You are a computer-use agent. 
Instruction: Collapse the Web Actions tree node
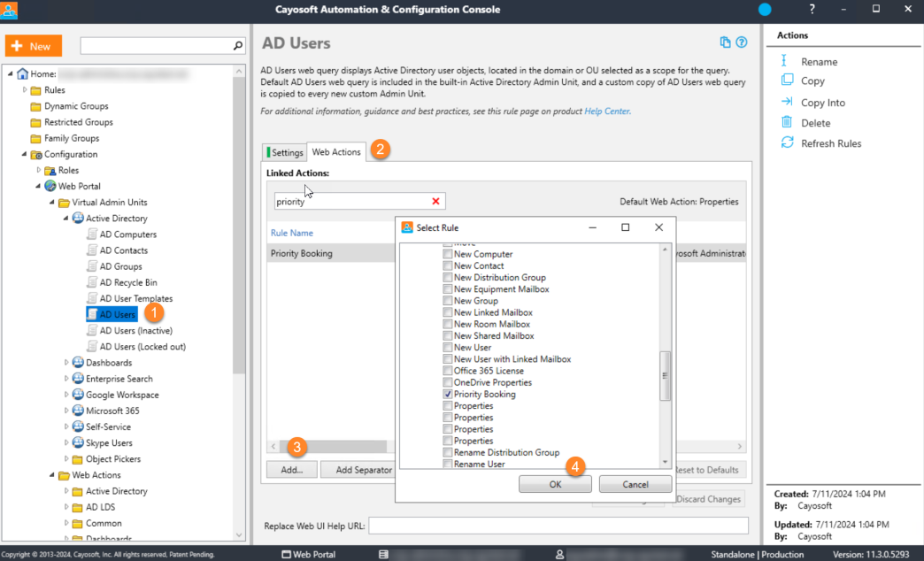point(52,475)
